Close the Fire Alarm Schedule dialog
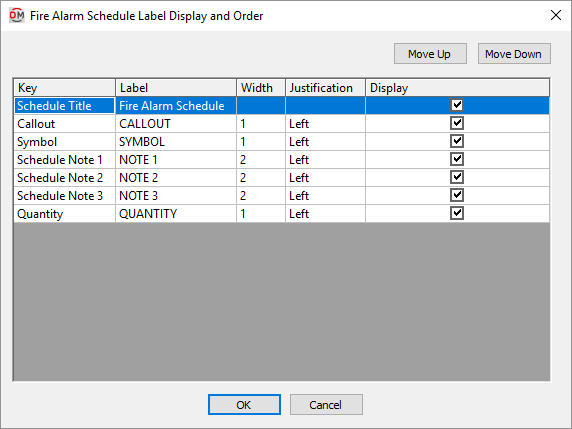 pyautogui.click(x=556, y=15)
